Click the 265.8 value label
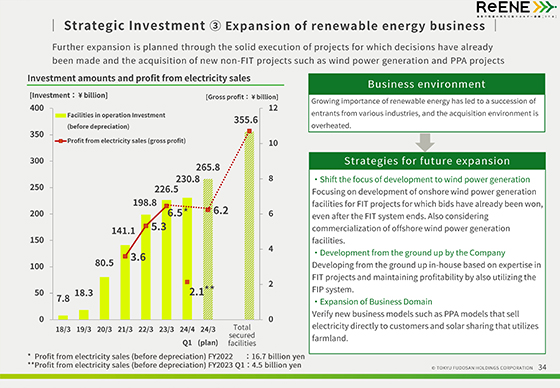 (208, 167)
